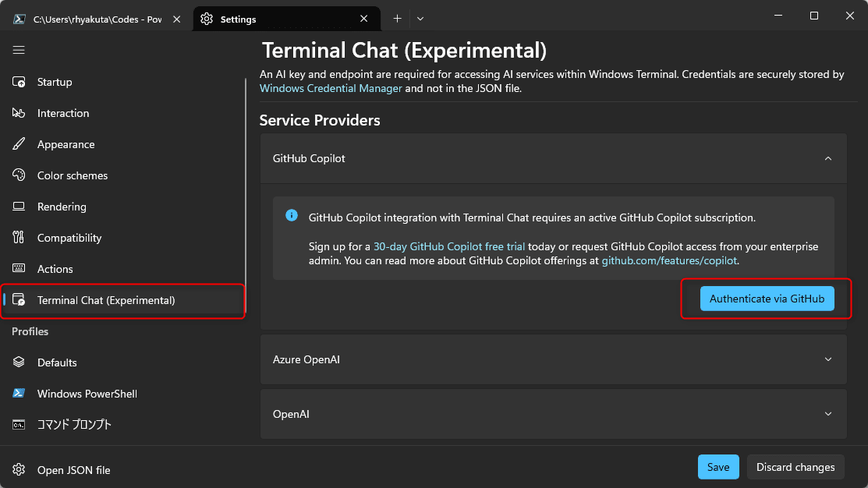
Task: Open the new tab dropdown menu
Action: 420,19
